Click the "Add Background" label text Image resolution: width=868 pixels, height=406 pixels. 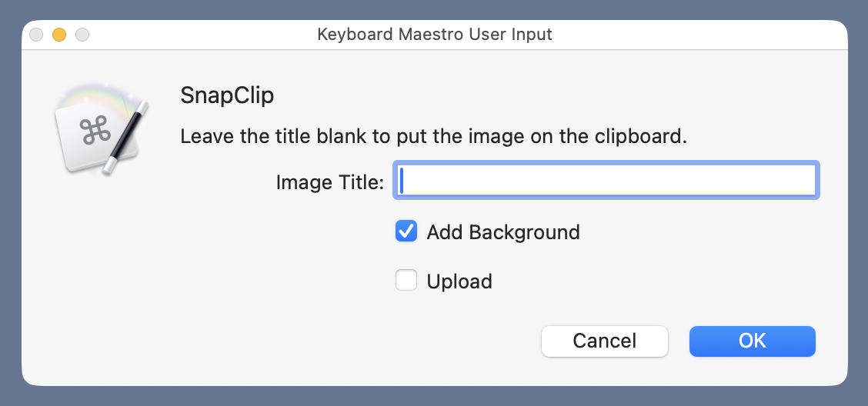(x=503, y=232)
